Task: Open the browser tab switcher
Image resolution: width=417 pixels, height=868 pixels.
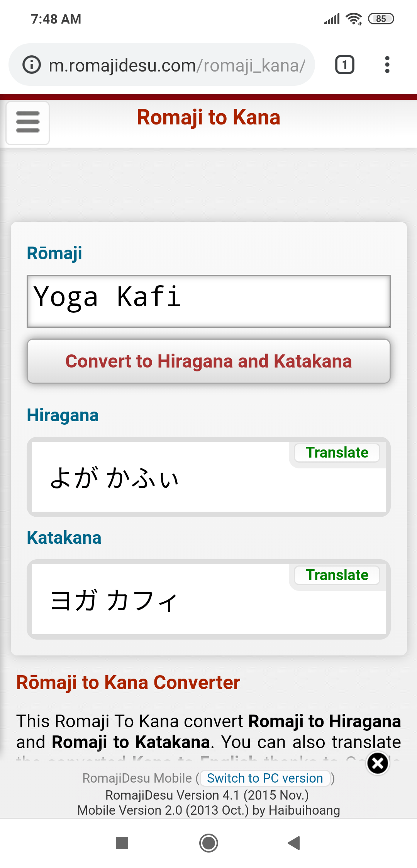Action: click(x=344, y=64)
